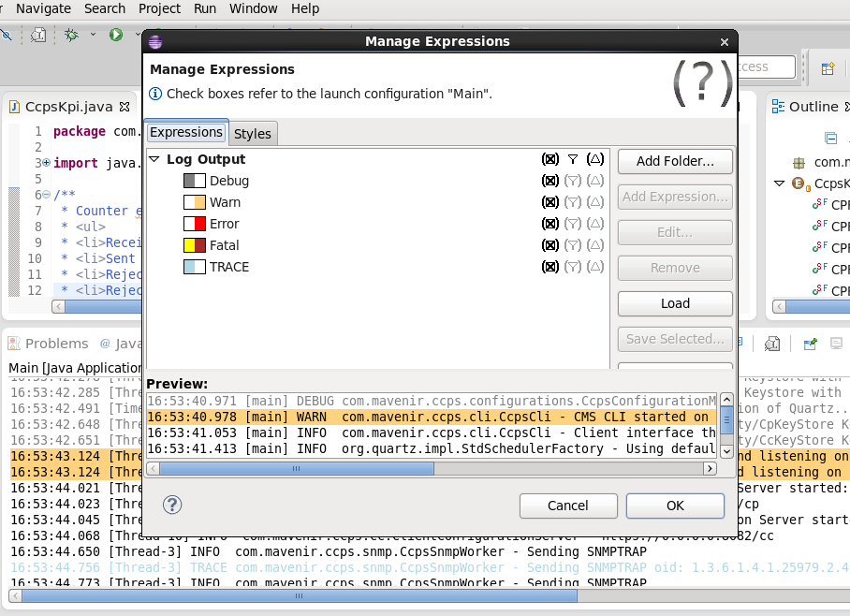Switch to the Styles tab
The height and width of the screenshot is (616, 850).
click(253, 133)
